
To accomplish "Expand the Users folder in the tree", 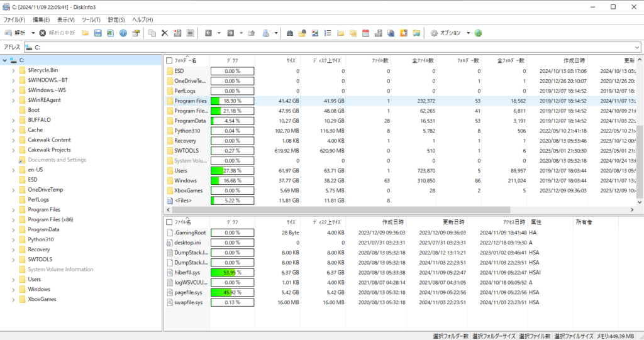I will pyautogui.click(x=14, y=279).
